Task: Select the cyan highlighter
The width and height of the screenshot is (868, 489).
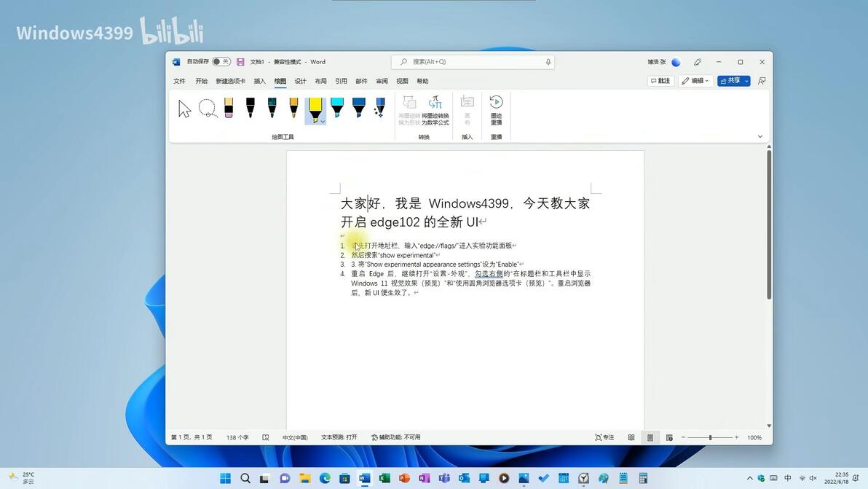Action: pos(337,108)
